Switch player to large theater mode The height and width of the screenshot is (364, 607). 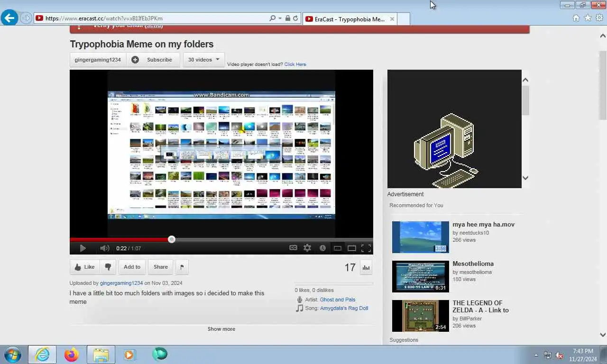tap(352, 248)
